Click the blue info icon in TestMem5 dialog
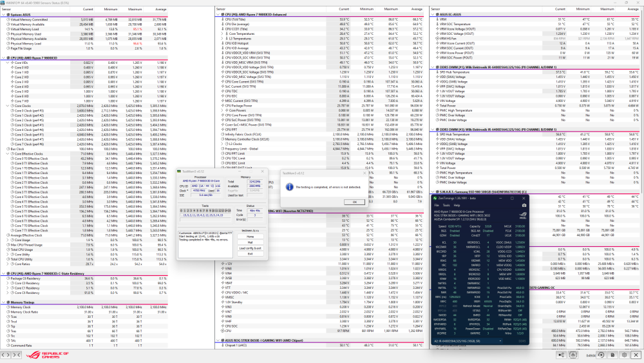 coord(289,186)
